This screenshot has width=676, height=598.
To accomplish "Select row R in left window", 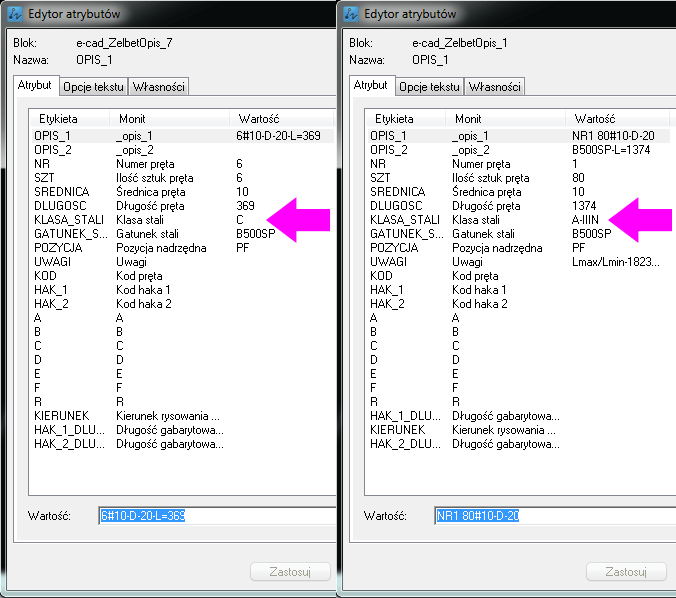I will click(182, 402).
